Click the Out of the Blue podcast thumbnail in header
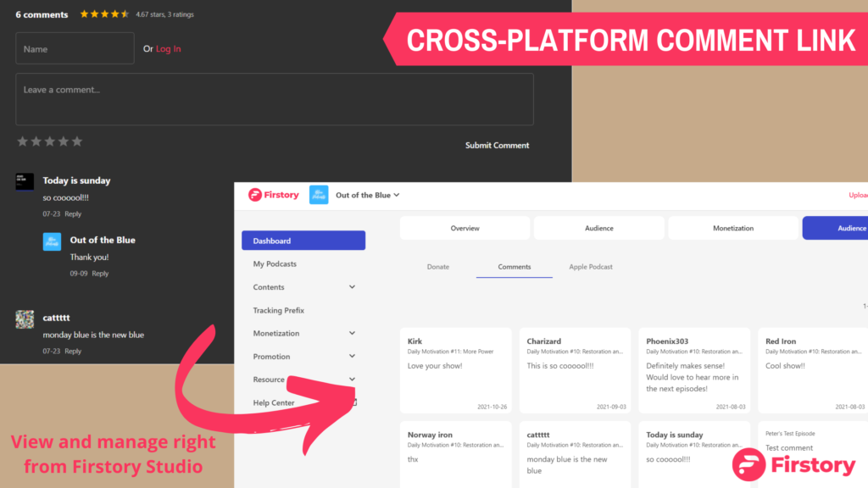868x488 pixels. coord(319,195)
